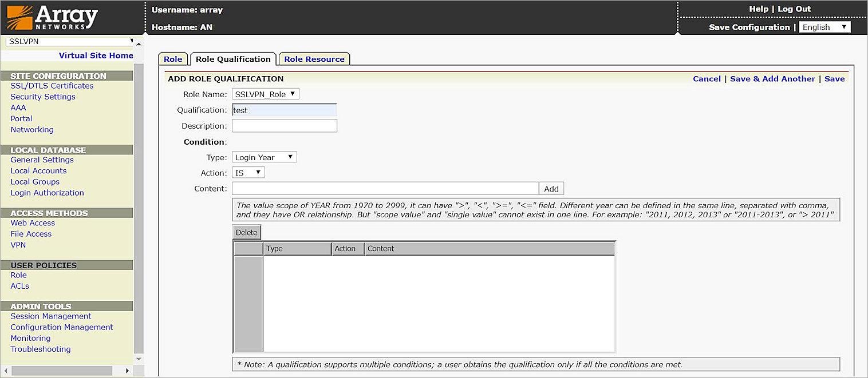This screenshot has height=378, width=868.
Task: Click the Array Networks logo
Action: pyautogui.click(x=52, y=18)
